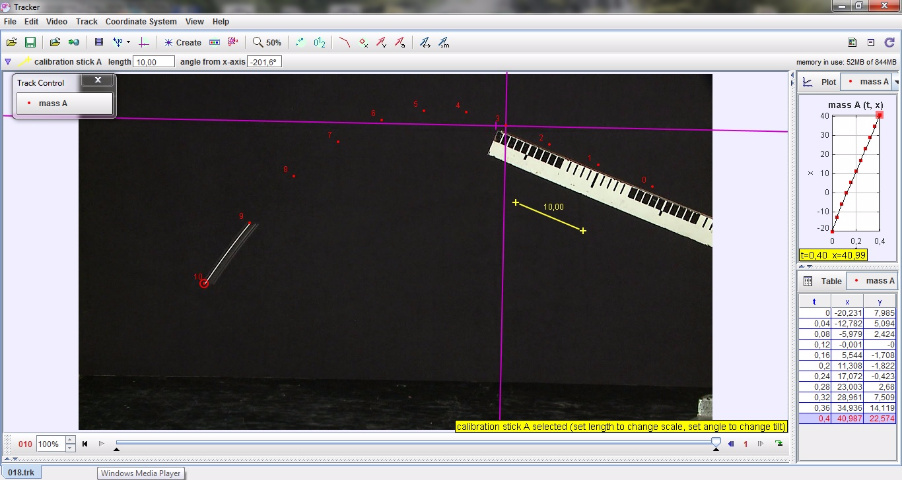Toggle the desktop pane layout icon
This screenshot has height=480, width=902.
(x=871, y=43)
